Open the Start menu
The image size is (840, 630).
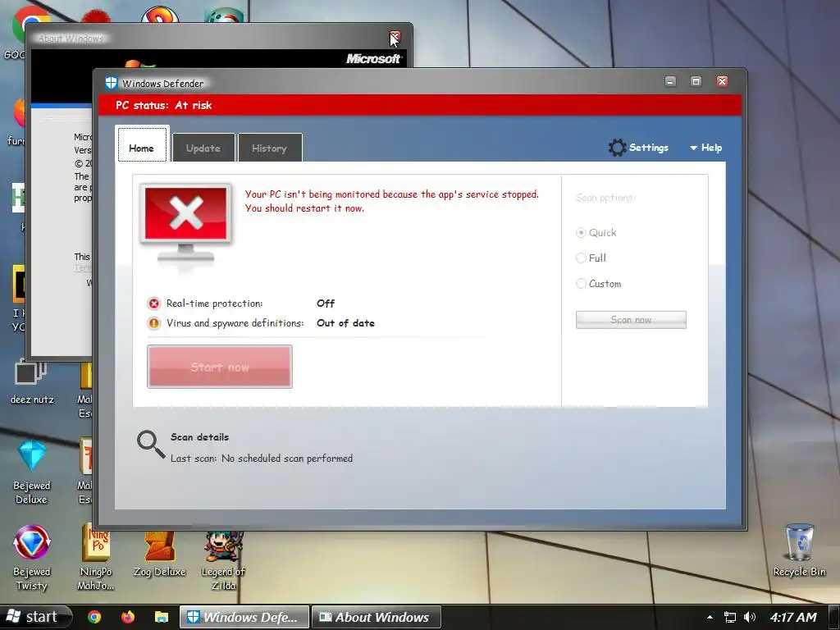pyautogui.click(x=35, y=617)
